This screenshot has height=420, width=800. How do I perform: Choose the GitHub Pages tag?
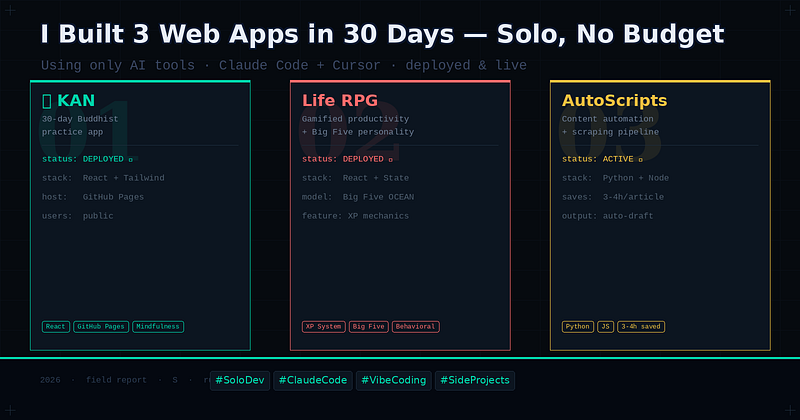(101, 327)
